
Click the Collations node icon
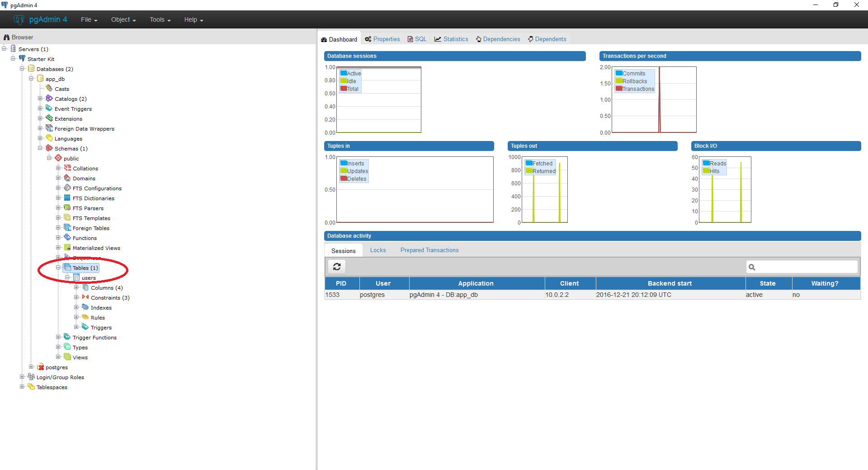(x=67, y=168)
